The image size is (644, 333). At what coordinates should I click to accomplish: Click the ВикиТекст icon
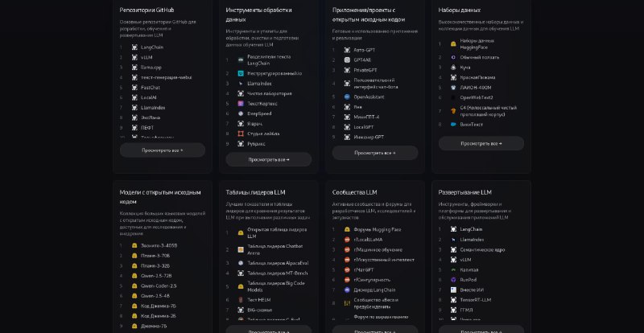click(453, 124)
